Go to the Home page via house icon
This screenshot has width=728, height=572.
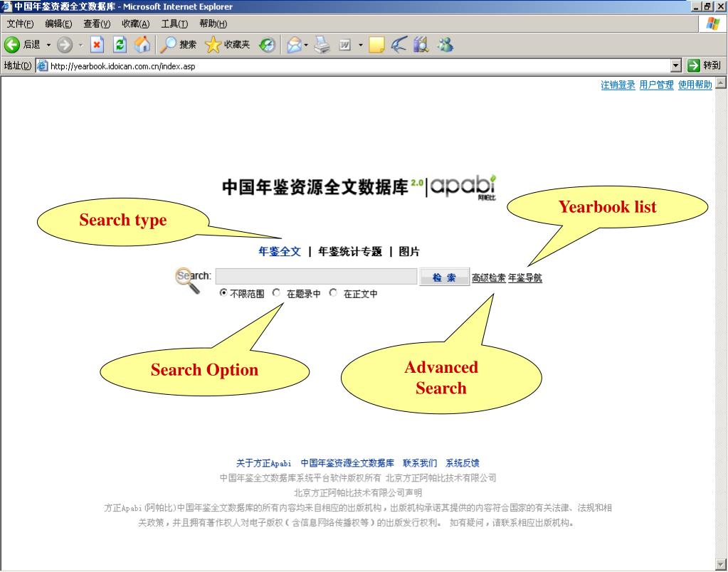pyautogui.click(x=142, y=45)
